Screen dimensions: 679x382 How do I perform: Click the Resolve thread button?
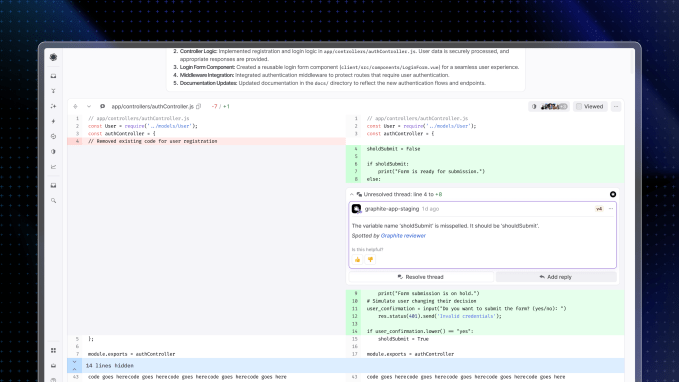pyautogui.click(x=421, y=277)
